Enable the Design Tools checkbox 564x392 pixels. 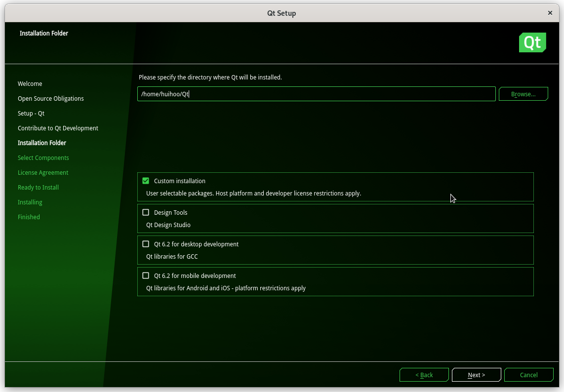tap(146, 213)
